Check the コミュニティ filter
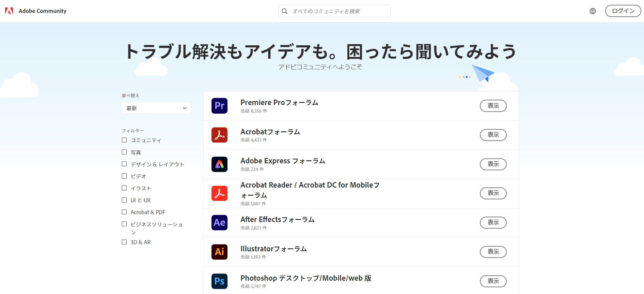The width and height of the screenshot is (644, 294). pos(124,140)
